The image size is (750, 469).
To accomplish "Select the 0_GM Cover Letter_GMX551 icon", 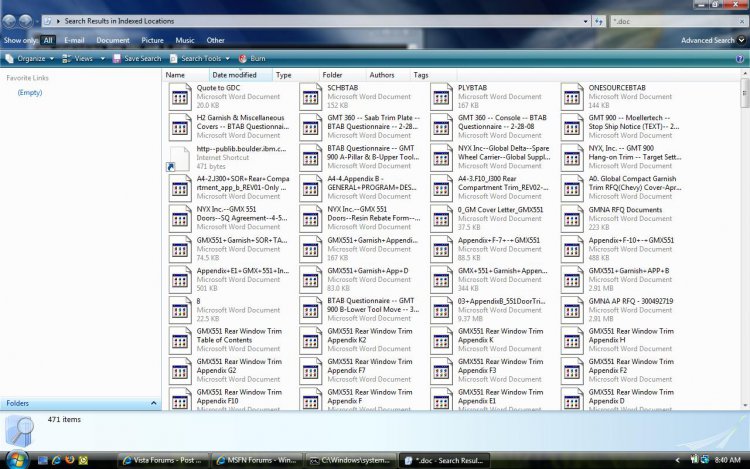I will point(441,219).
